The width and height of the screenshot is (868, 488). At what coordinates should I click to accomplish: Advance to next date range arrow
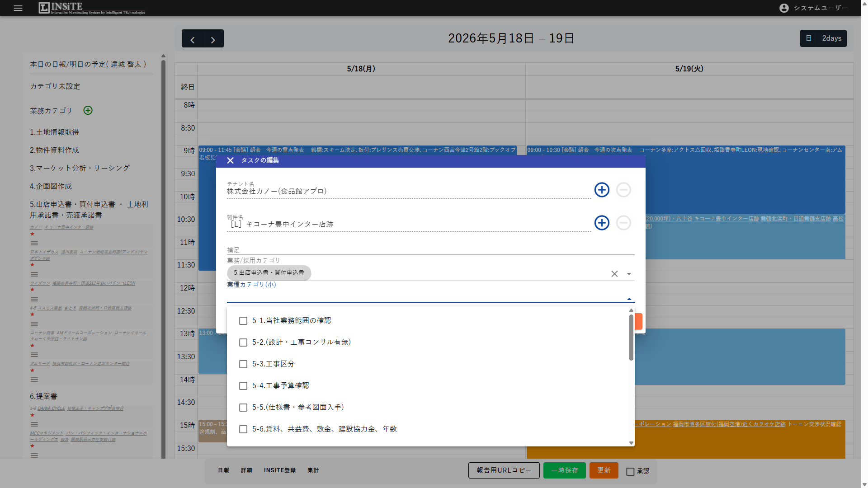pyautogui.click(x=213, y=40)
